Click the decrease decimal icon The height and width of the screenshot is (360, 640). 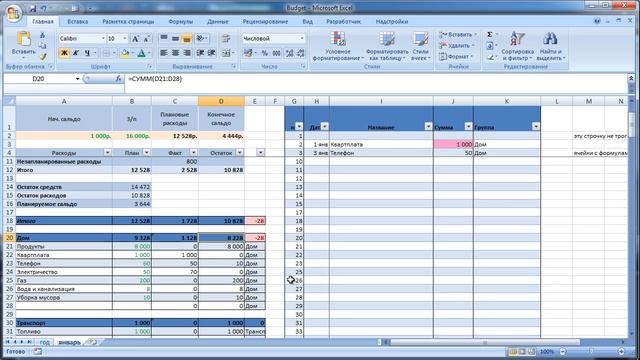coord(300,53)
